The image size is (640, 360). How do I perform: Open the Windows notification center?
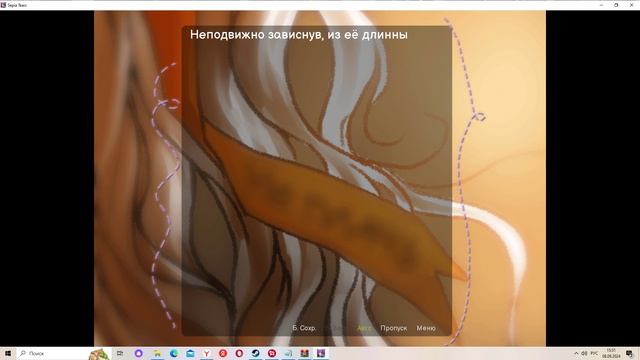click(630, 353)
